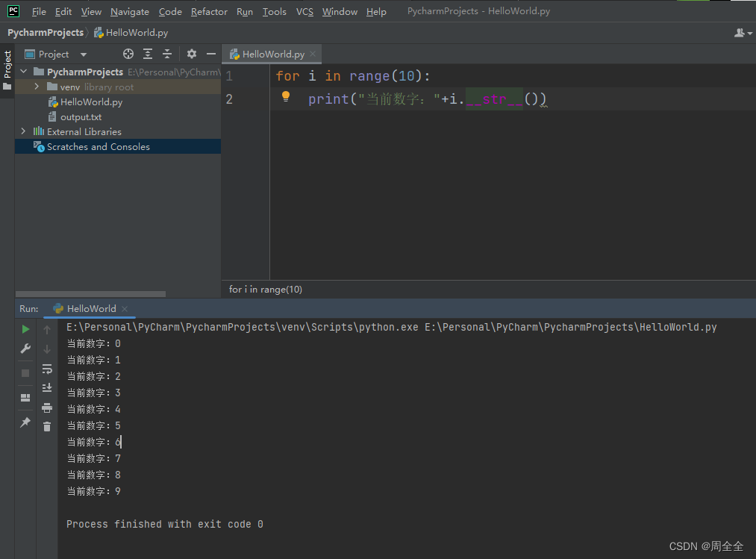Open the Refactor menu
Screen dimensions: 756x559
click(209, 12)
